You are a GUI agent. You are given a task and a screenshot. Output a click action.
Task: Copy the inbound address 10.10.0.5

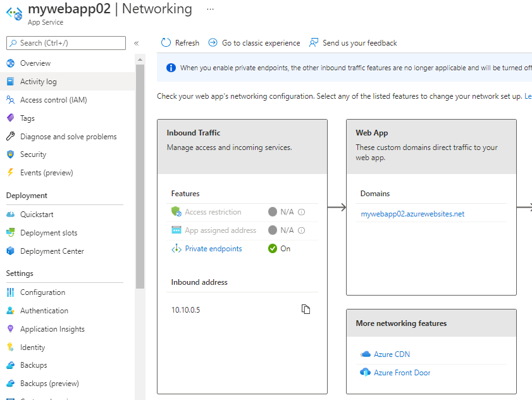click(306, 309)
